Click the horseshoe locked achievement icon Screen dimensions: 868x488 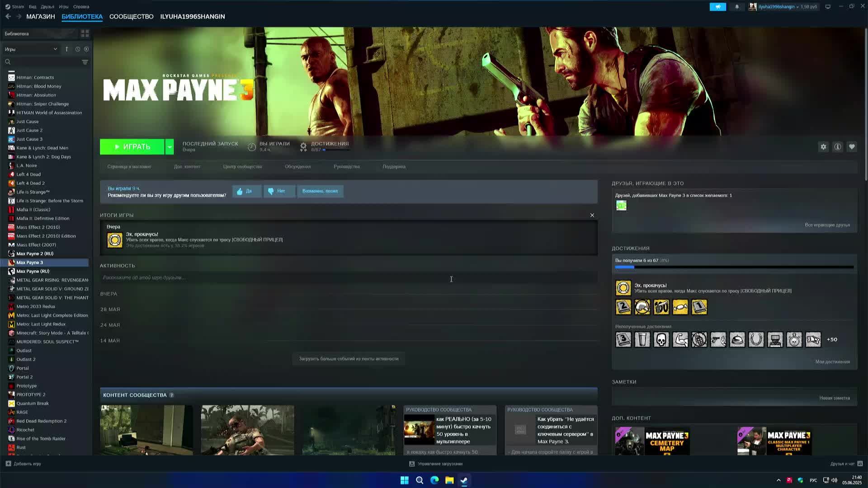[x=756, y=340]
